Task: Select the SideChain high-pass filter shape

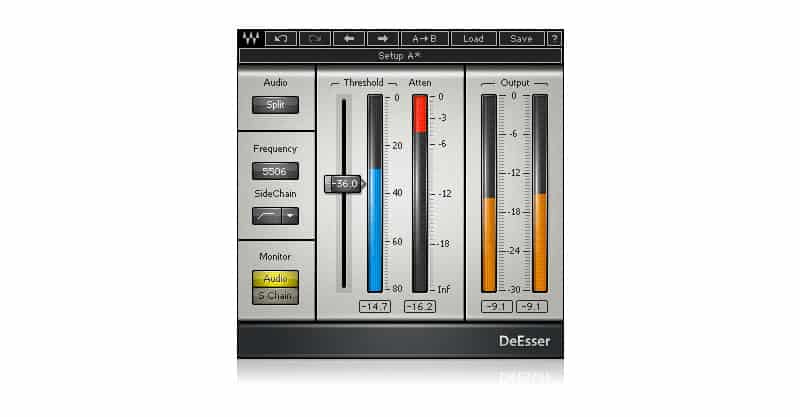Action: [267, 216]
